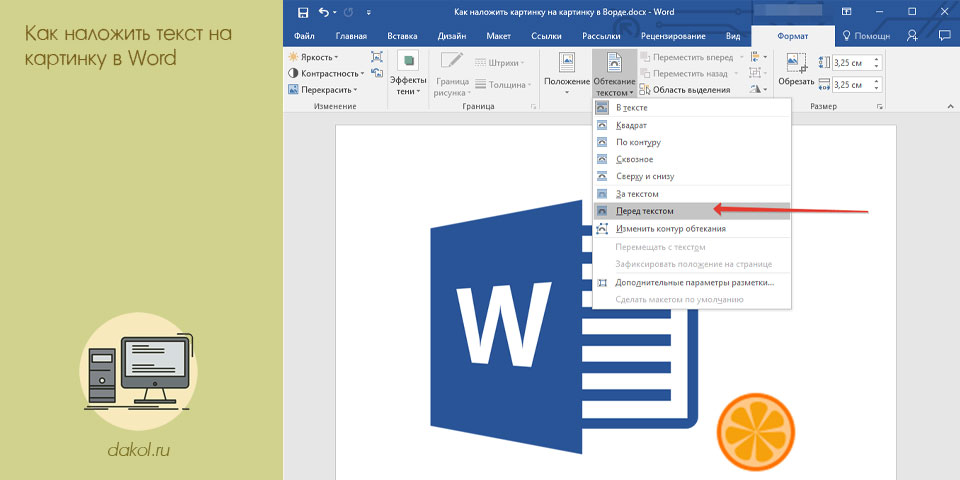960x480 pixels.
Task: Select the Формат ribbon tab
Action: click(x=793, y=36)
